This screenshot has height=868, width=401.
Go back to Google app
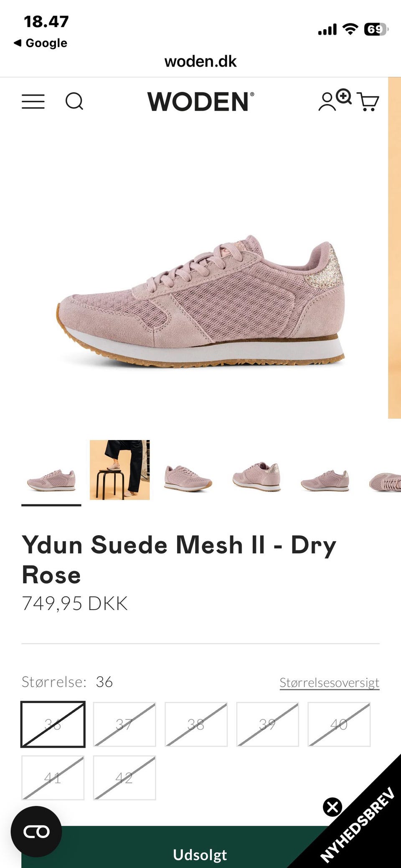tap(41, 43)
